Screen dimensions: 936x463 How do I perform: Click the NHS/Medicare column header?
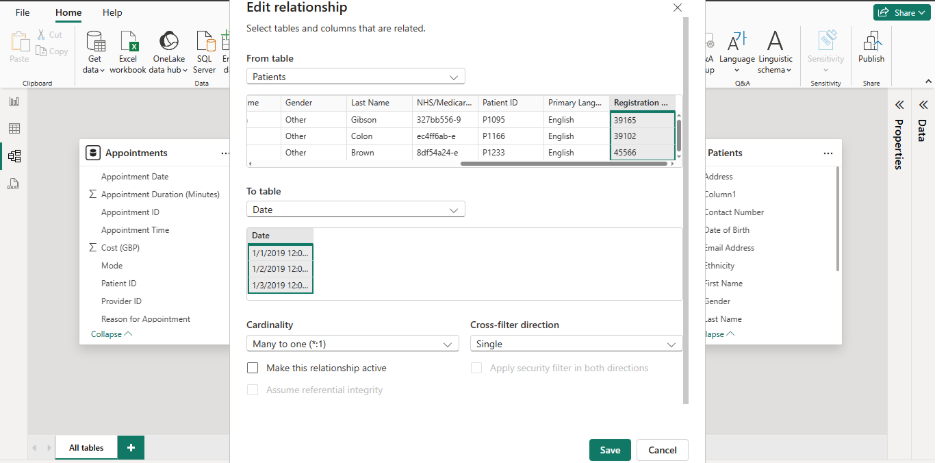tap(445, 103)
